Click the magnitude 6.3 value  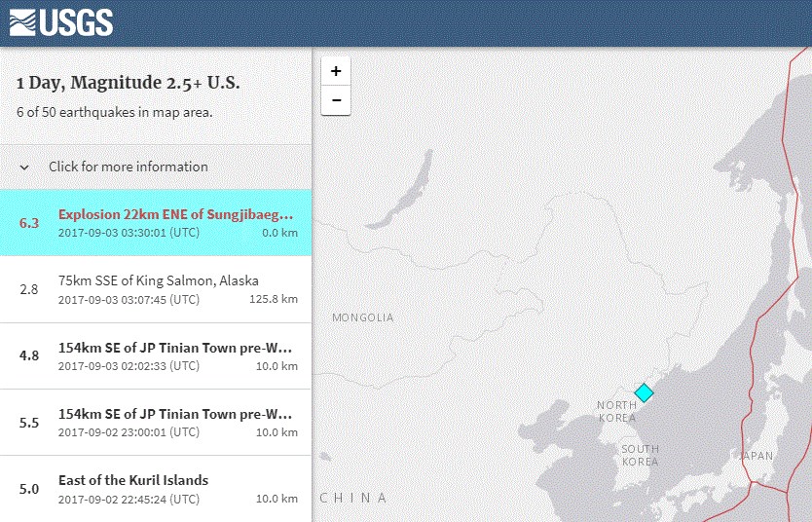point(29,223)
